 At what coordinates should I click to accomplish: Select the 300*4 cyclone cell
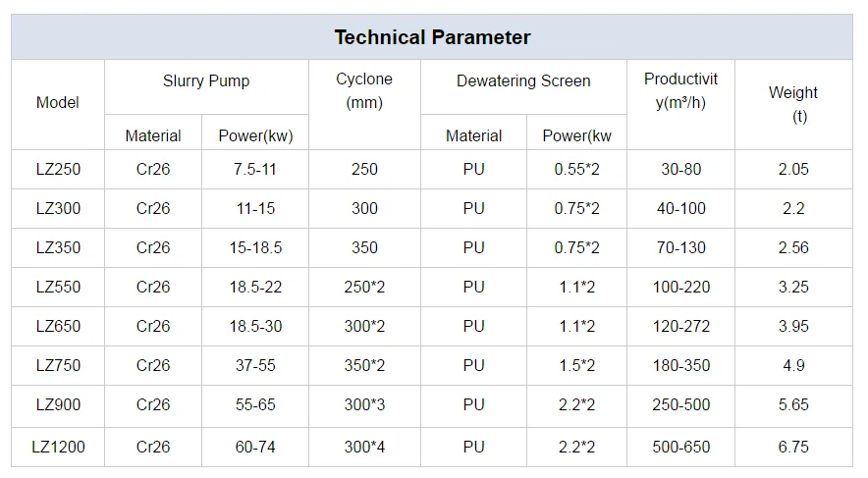click(364, 447)
